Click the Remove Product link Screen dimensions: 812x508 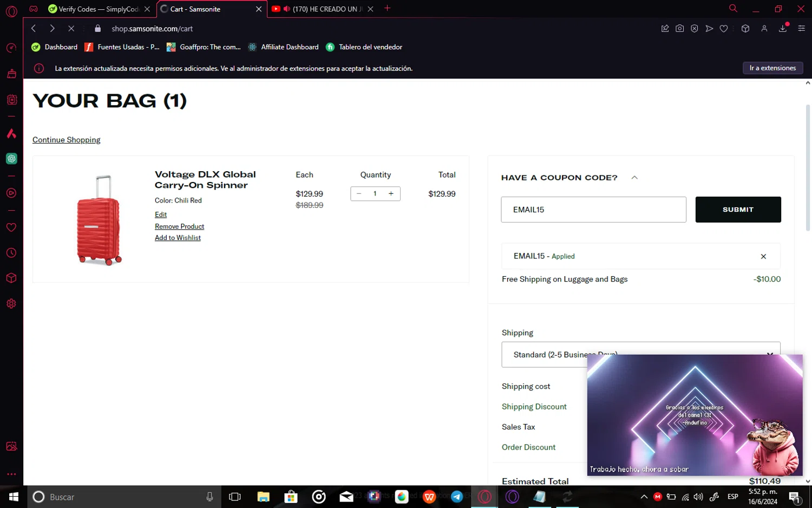179,226
